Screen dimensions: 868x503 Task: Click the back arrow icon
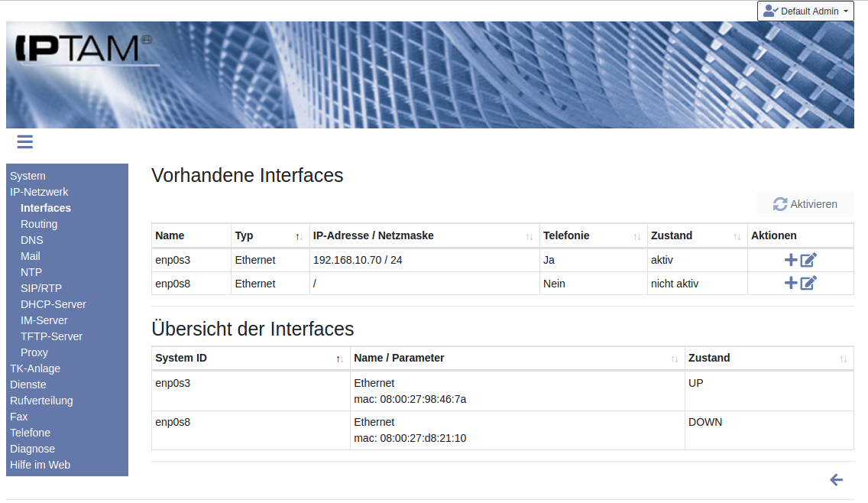pos(837,480)
